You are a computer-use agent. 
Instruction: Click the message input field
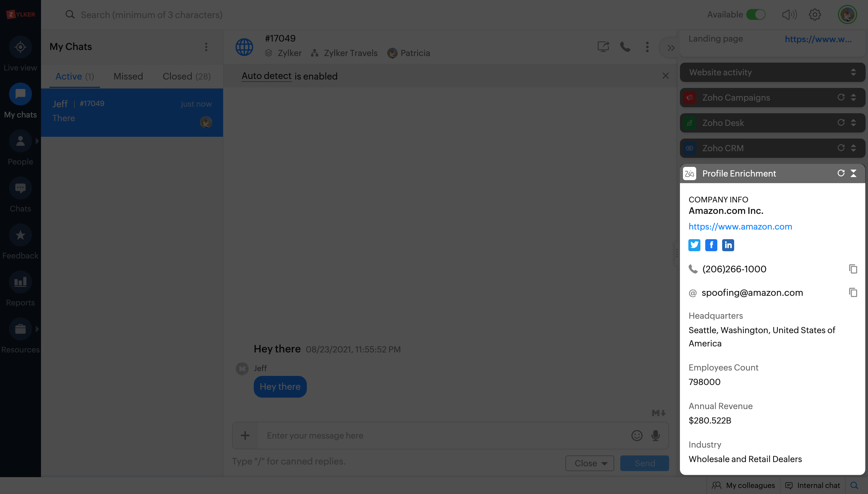[441, 435]
